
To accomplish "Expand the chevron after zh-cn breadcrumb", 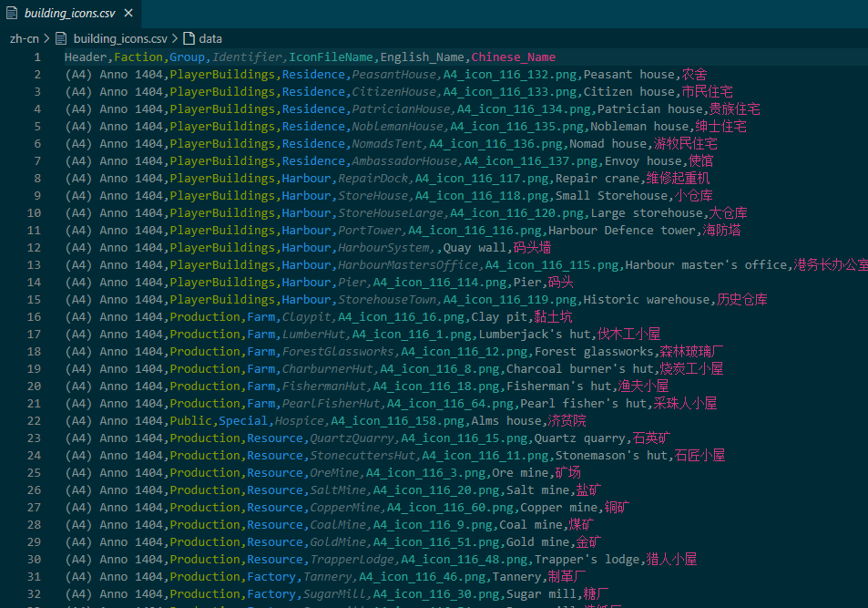I will coord(47,38).
